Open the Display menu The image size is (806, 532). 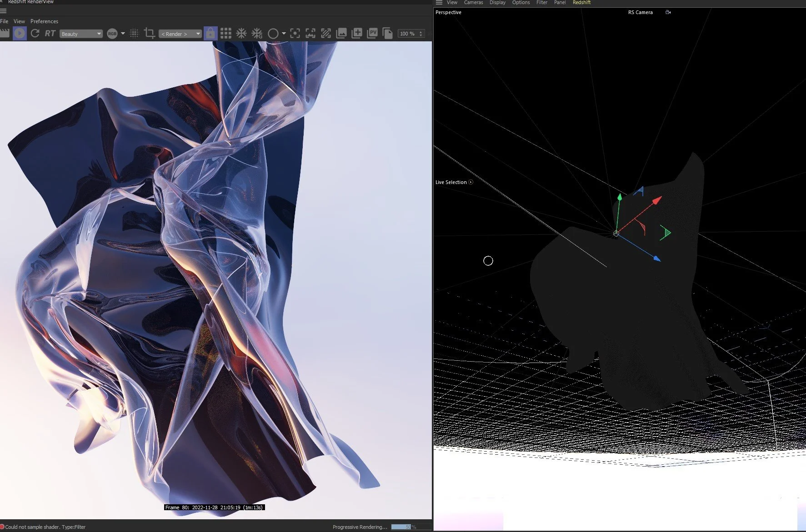[497, 3]
